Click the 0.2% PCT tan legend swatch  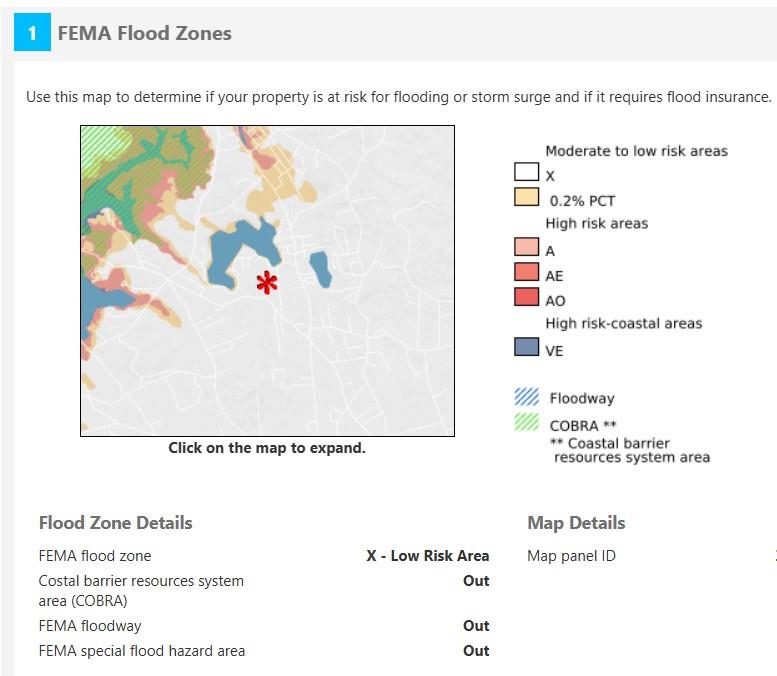527,197
